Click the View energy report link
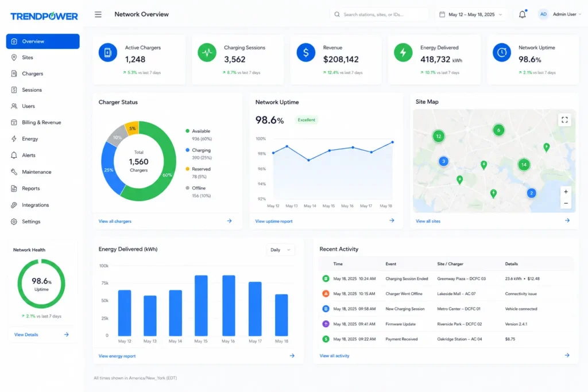The width and height of the screenshot is (588, 392). point(117,356)
